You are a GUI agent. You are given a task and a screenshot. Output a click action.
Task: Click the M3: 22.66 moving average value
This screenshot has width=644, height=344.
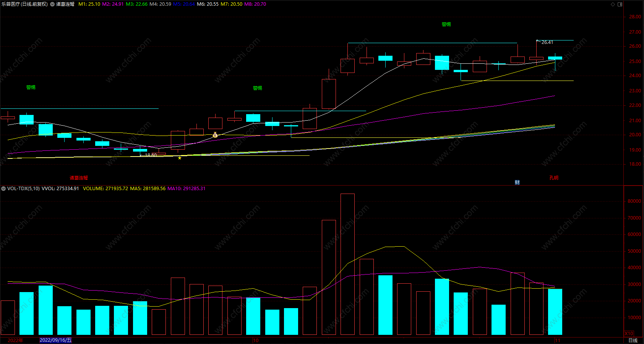pos(136,4)
